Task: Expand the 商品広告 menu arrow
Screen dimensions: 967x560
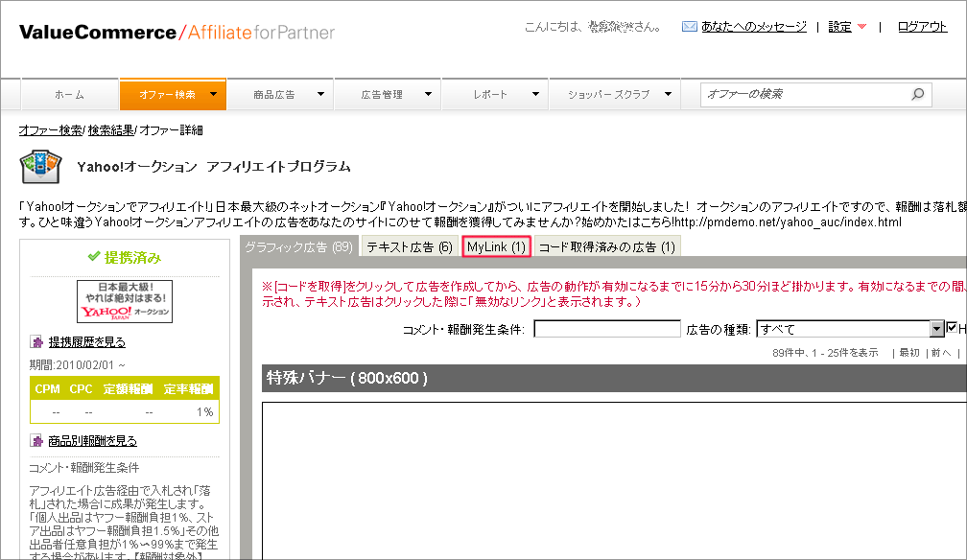Action: [320, 94]
